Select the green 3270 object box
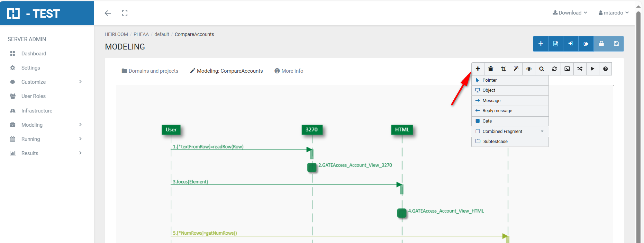Screen dimensions: 644x243 pyautogui.click(x=311, y=130)
